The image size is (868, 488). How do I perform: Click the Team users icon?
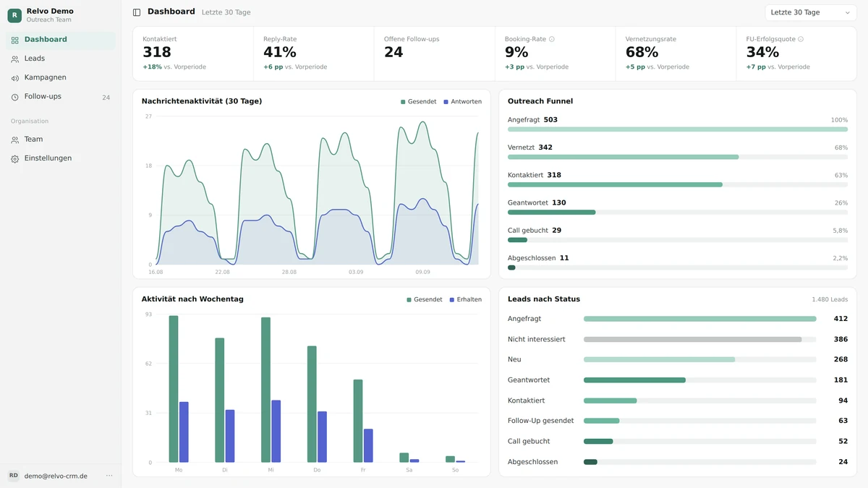[x=15, y=140]
